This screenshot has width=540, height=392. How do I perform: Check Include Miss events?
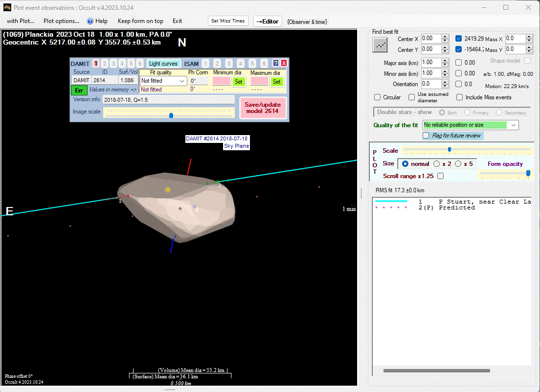pos(459,97)
